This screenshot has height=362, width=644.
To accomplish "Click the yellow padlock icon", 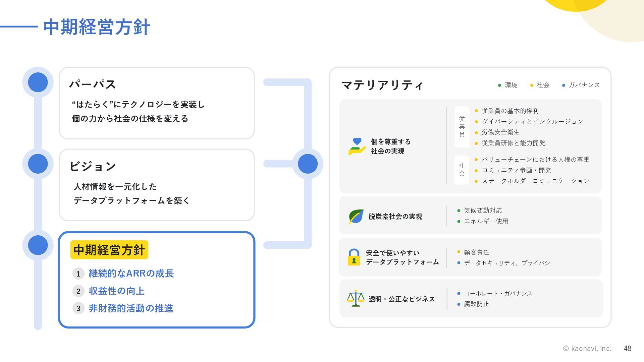I will point(354,257).
